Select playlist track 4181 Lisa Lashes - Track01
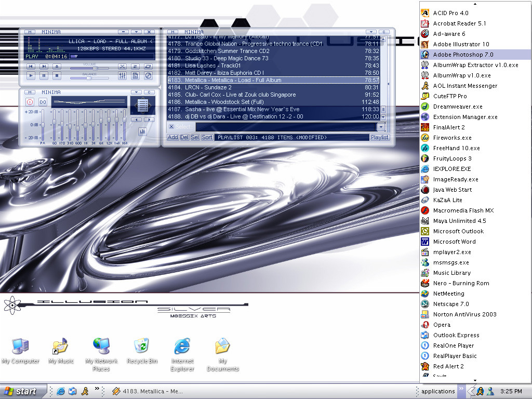Screen dimensions: 532x399 [x=273, y=65]
